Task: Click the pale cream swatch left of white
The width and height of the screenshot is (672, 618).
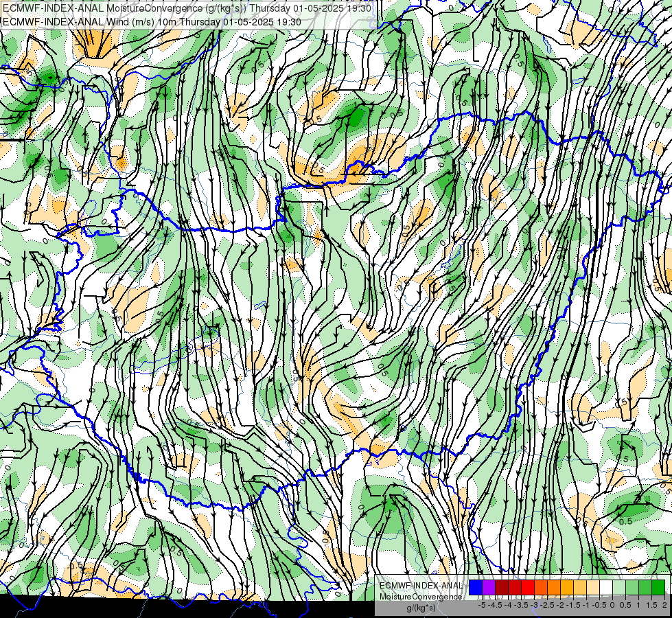Action: (593, 587)
